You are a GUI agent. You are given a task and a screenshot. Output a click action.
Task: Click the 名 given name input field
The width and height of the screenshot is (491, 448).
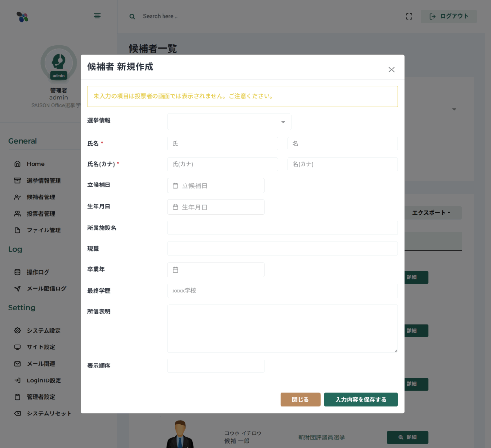[x=342, y=144]
